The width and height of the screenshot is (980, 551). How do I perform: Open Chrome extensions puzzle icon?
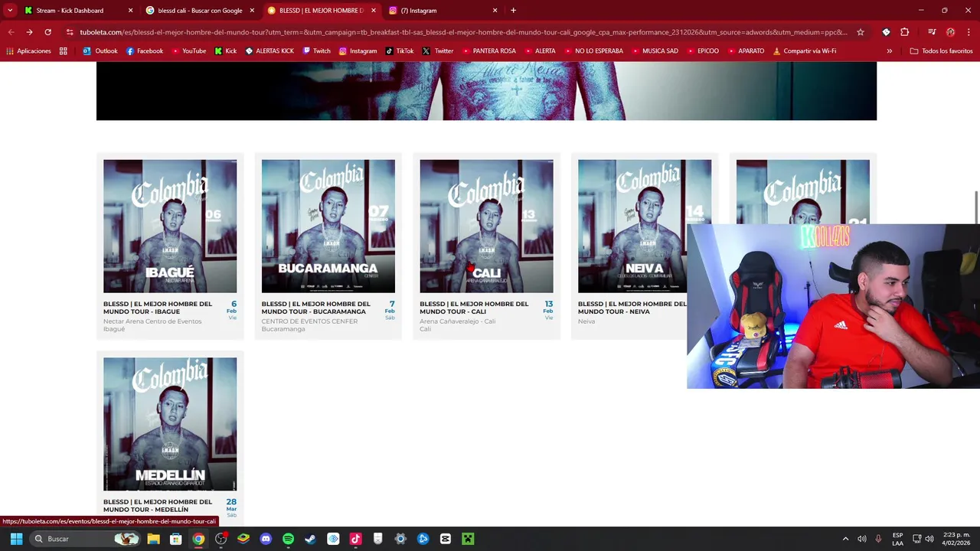904,32
